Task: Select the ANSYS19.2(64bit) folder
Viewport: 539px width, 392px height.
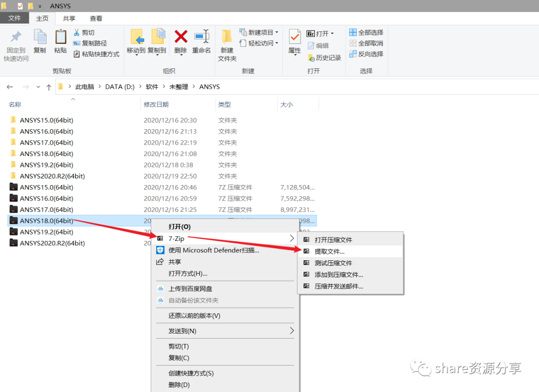Action: pyautogui.click(x=46, y=165)
